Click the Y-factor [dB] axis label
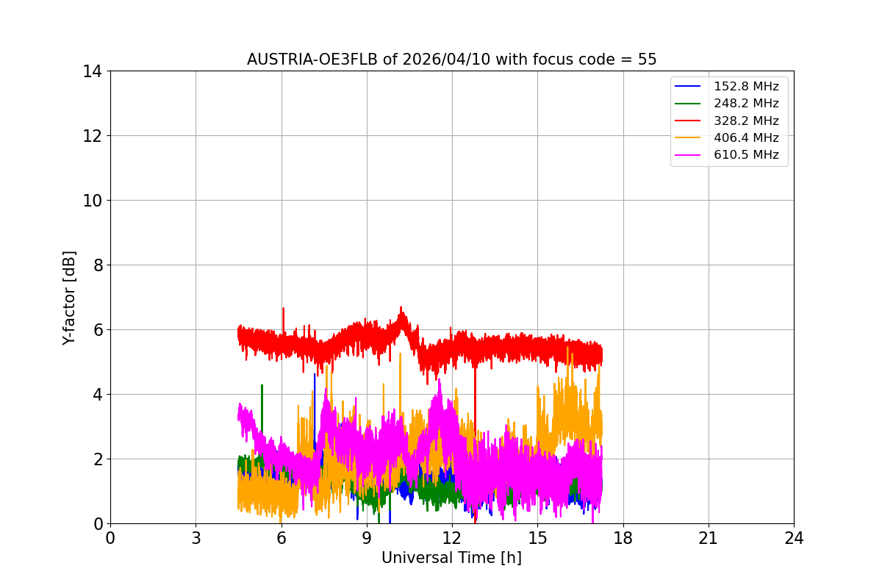 [x=69, y=298]
